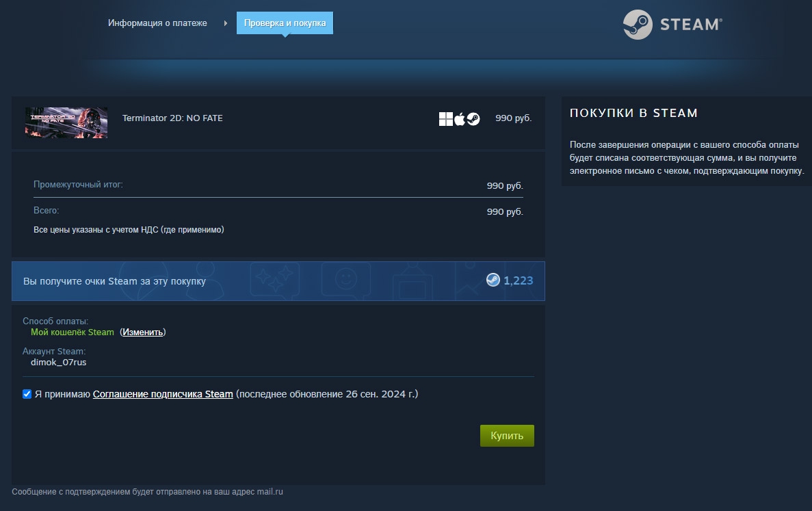
Task: Click the VAT notice about НДС
Action: coord(129,229)
